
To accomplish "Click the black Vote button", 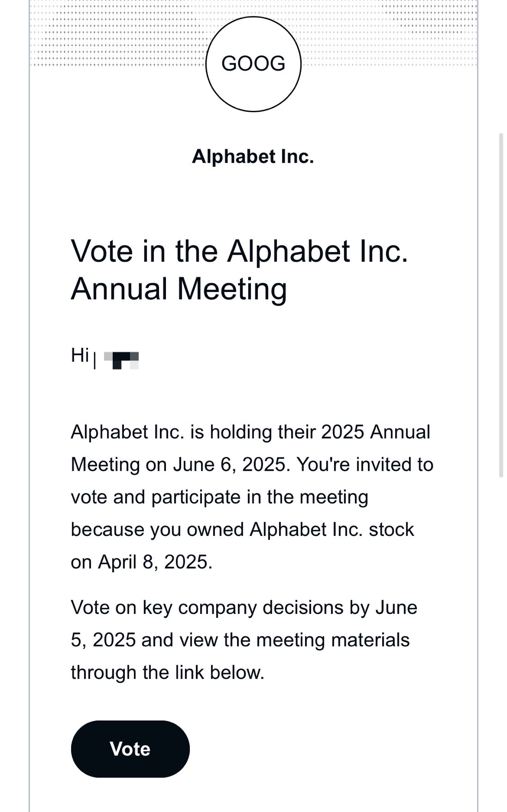I will click(130, 749).
